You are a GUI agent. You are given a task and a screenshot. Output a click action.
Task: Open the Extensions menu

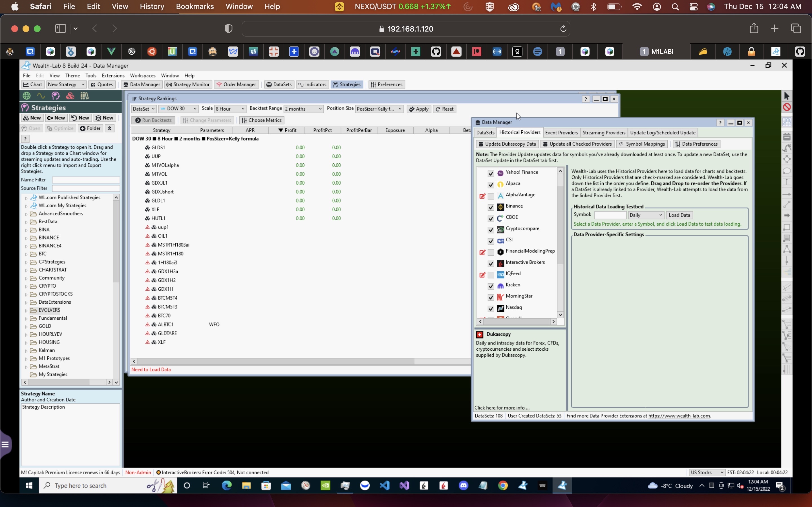click(113, 75)
